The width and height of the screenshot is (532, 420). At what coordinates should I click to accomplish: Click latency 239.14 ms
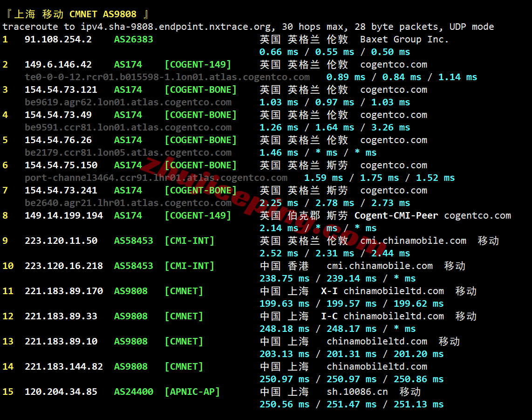pyautogui.click(x=351, y=278)
